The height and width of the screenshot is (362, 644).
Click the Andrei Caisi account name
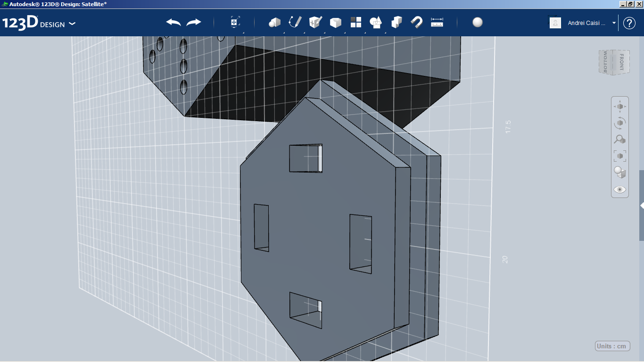(x=586, y=23)
